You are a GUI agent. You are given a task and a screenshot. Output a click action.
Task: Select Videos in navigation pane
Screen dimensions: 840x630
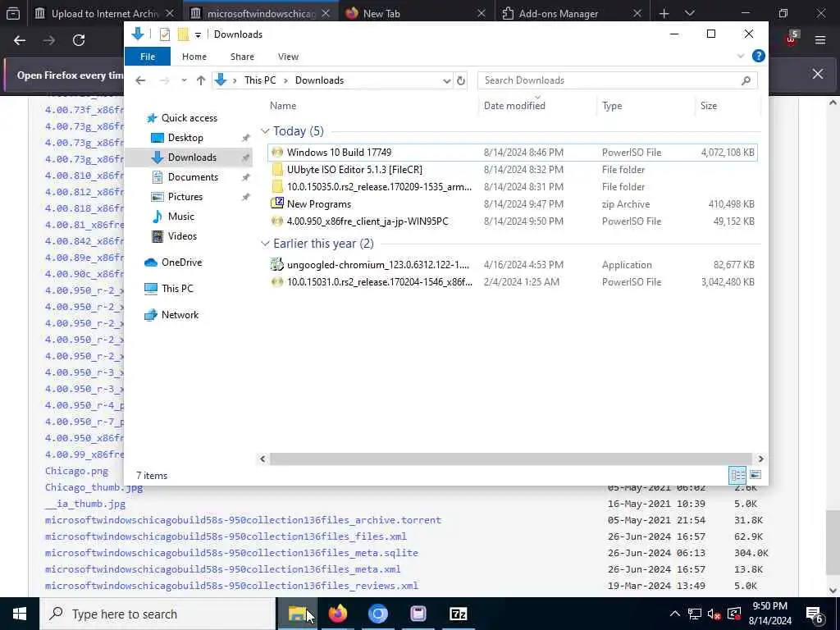[182, 236]
